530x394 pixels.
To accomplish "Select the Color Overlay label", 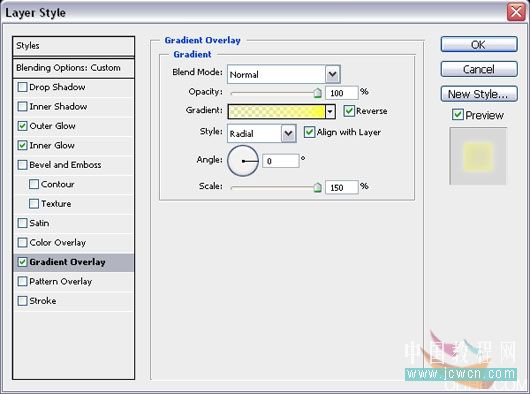I will point(58,243).
